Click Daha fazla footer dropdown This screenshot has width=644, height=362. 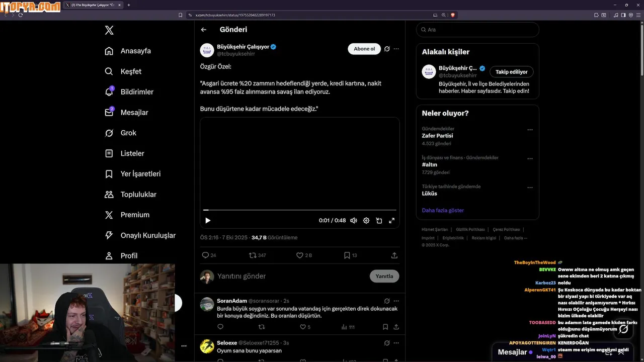[516, 238]
